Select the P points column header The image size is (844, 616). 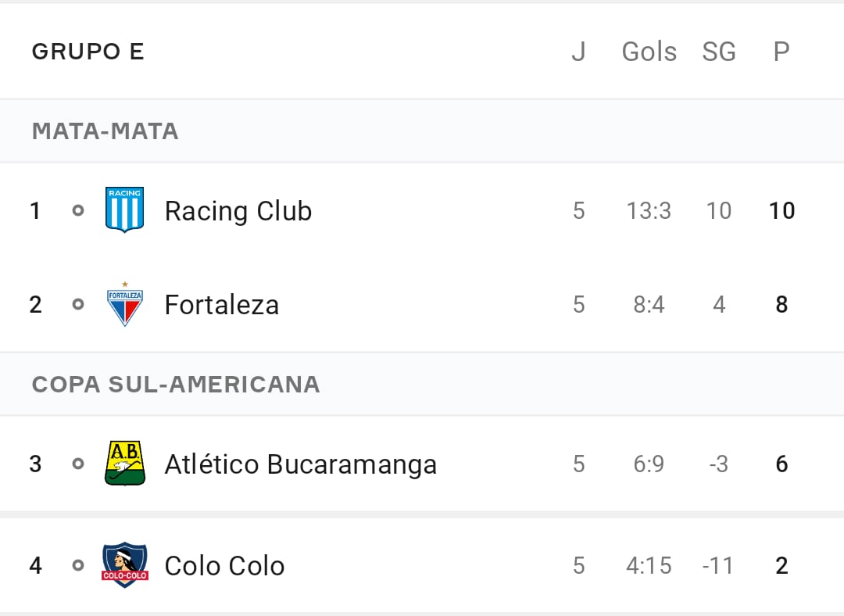click(x=781, y=52)
